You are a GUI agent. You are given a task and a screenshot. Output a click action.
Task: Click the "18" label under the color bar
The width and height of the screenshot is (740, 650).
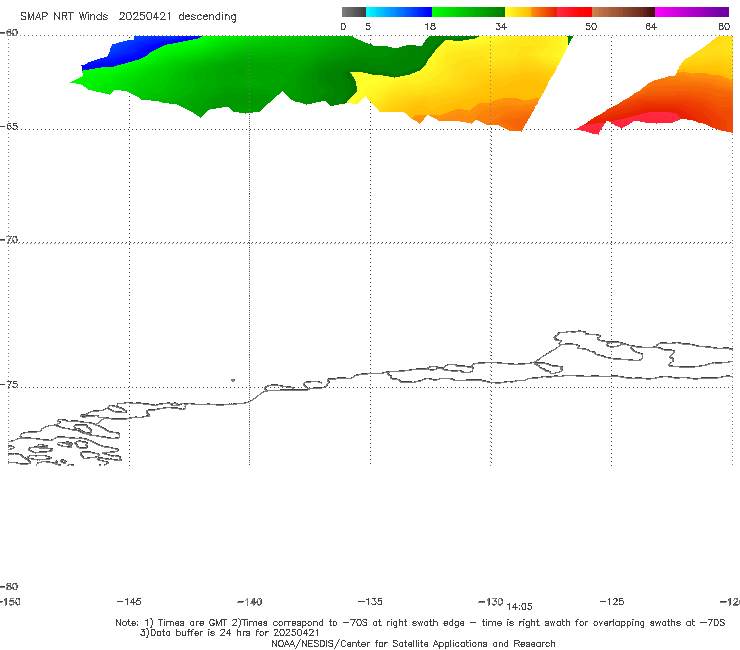[430, 26]
